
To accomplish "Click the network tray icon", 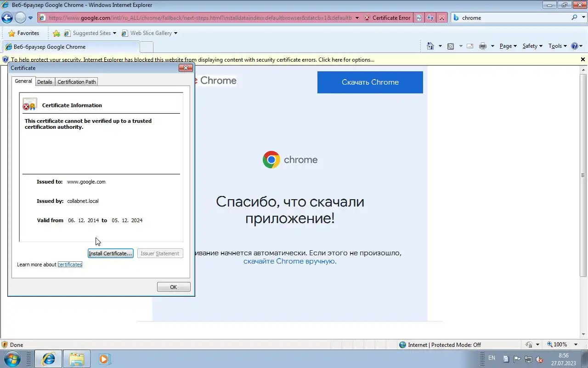I will [x=528, y=359].
